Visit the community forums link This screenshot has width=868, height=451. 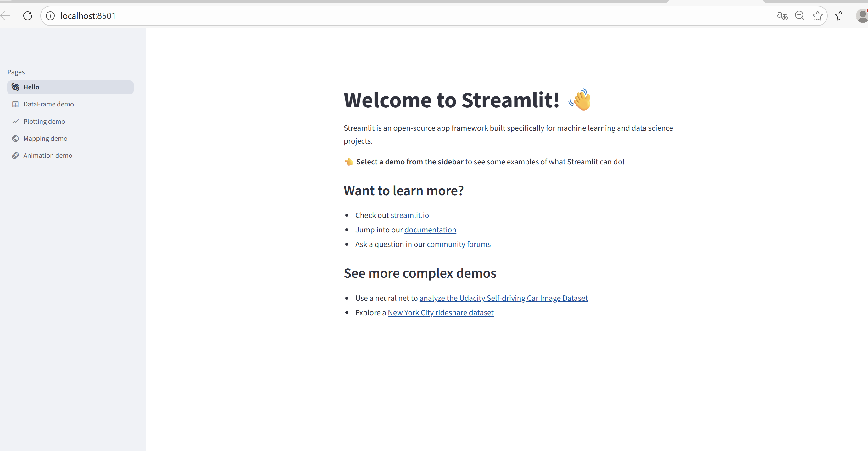point(458,244)
